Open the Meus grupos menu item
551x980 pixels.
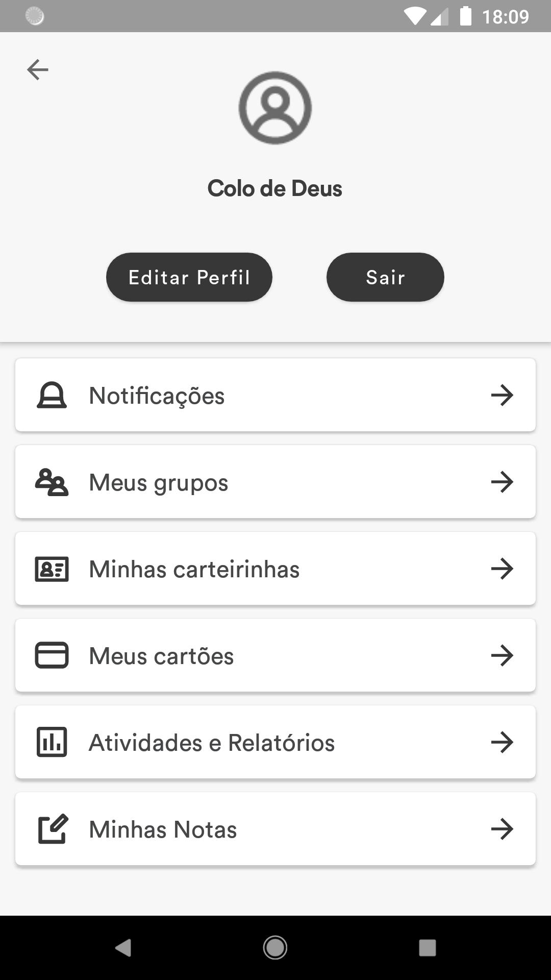[275, 482]
